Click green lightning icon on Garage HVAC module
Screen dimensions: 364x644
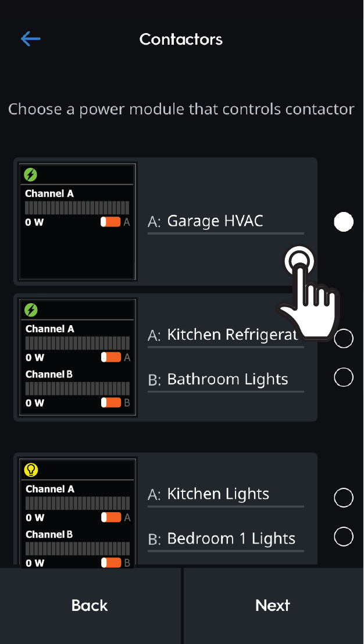(31, 174)
